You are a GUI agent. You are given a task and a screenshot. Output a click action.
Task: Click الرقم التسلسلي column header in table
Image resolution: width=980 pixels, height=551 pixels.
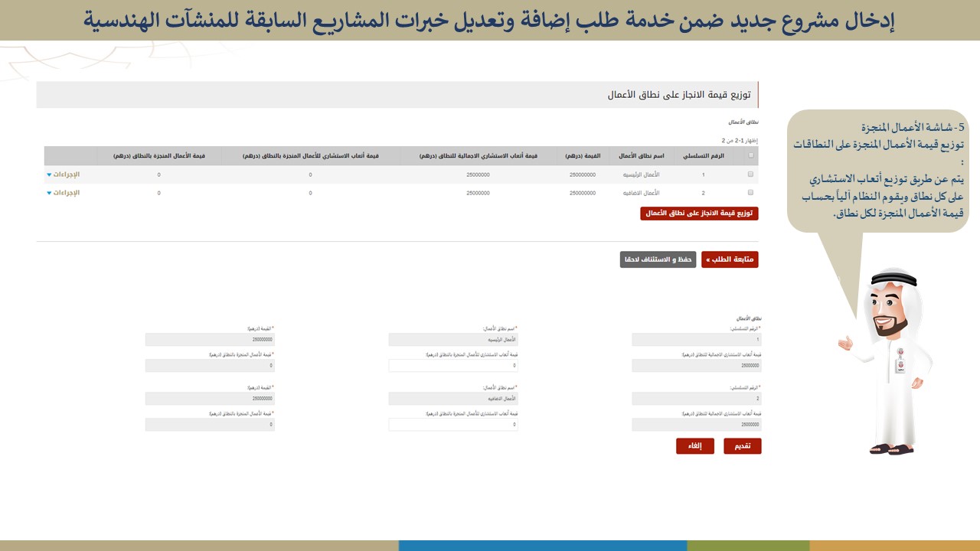click(x=703, y=155)
